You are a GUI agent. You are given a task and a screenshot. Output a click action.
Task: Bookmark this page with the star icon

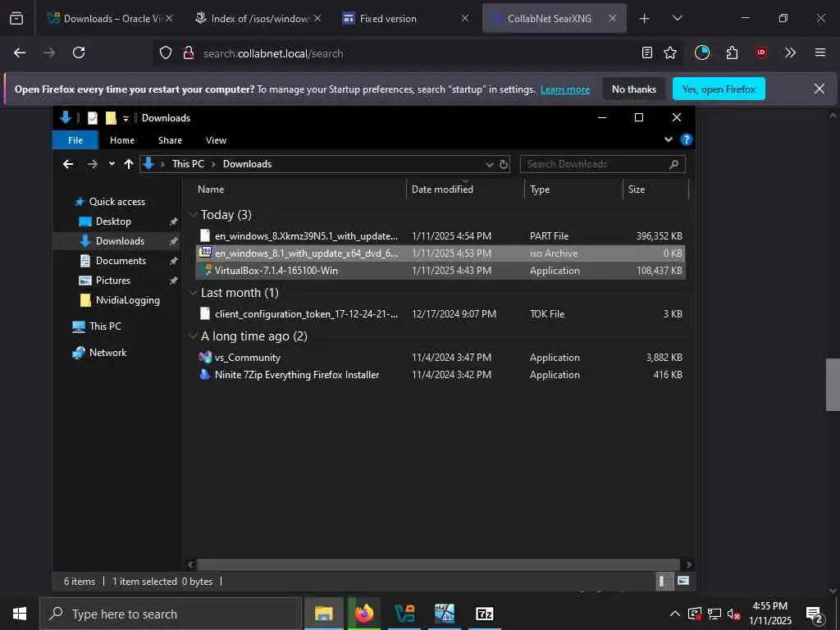coord(670,52)
